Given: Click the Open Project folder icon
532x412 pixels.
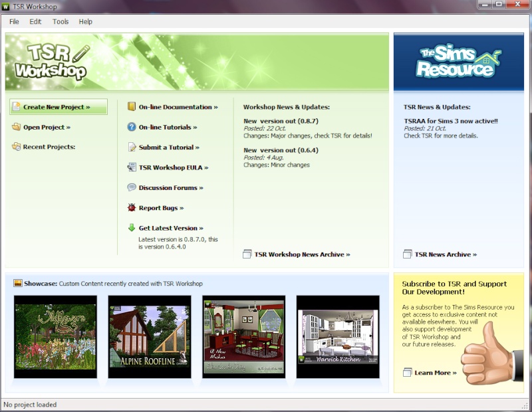Looking at the screenshot, I should pos(16,127).
